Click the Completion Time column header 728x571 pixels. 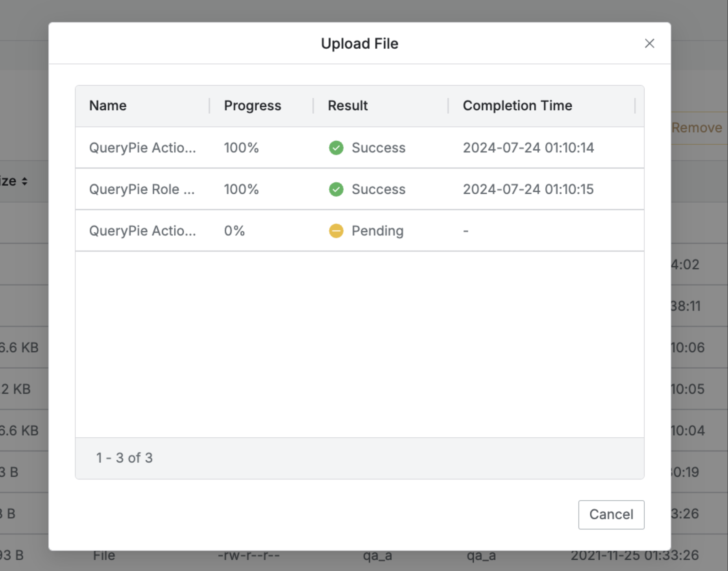click(517, 106)
